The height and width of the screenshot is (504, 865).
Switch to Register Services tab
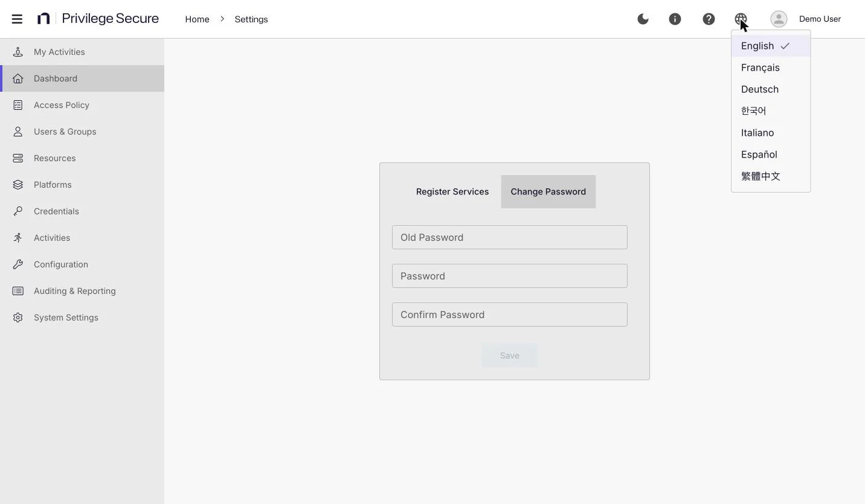point(452,191)
